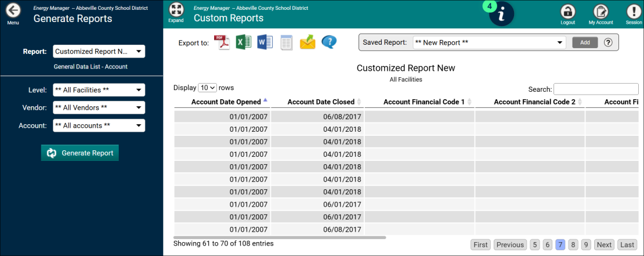
Task: Open the information icon with badge
Action: tap(501, 14)
